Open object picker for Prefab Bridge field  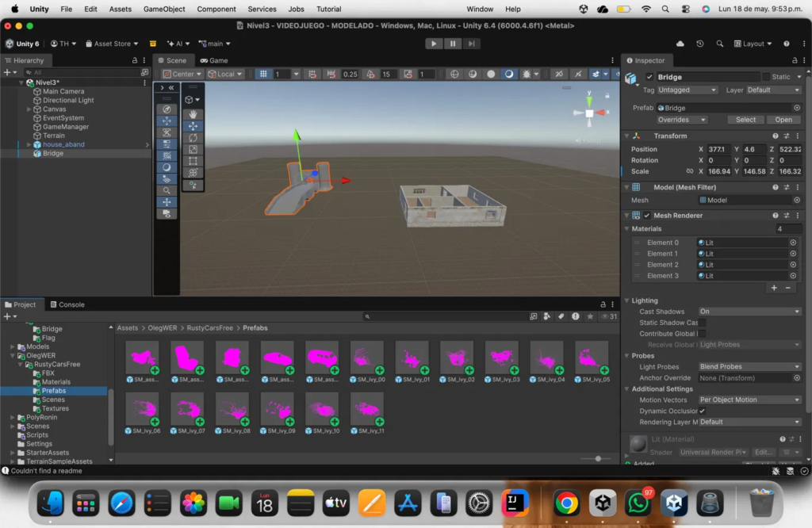797,108
